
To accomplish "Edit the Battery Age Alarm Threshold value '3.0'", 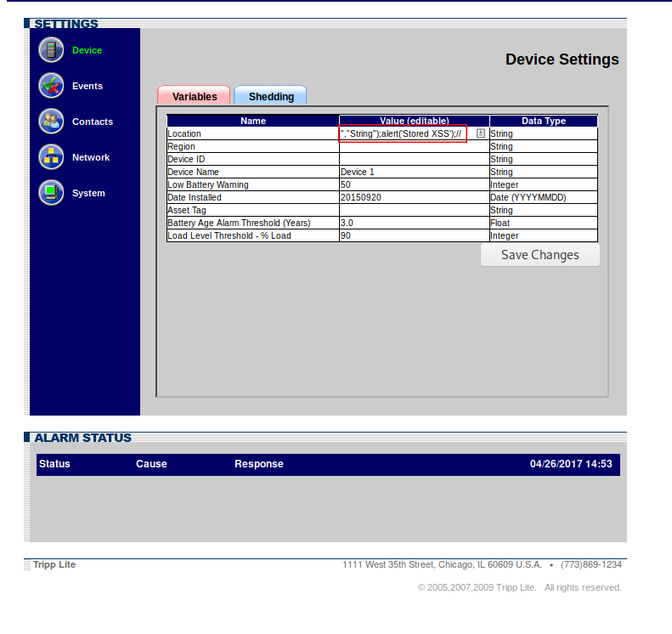I will tap(414, 223).
